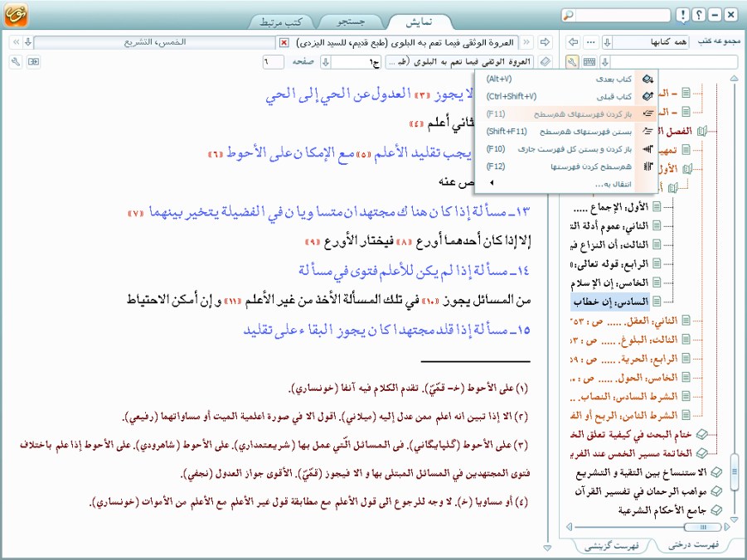Click the tree scroll-up arrow
This screenshot has height=560, width=747.
[x=734, y=78]
